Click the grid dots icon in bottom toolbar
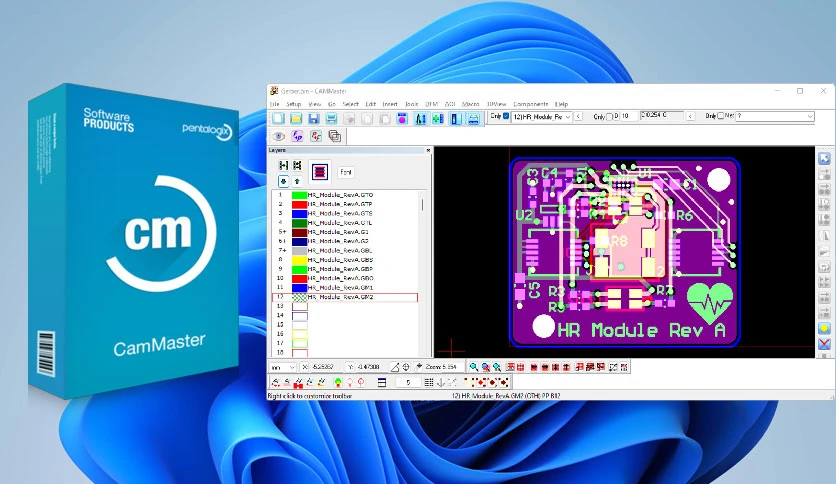The image size is (836, 484). 429,382
